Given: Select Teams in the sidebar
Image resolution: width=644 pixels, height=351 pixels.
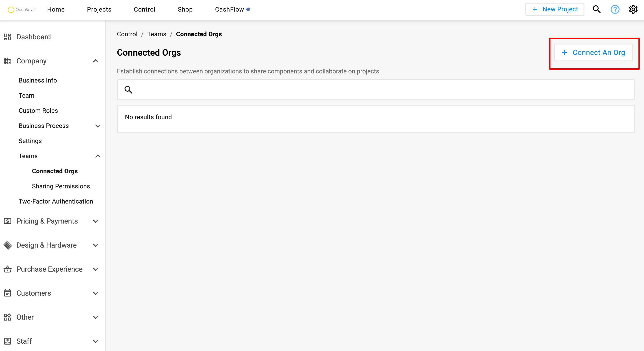Looking at the screenshot, I should (28, 156).
